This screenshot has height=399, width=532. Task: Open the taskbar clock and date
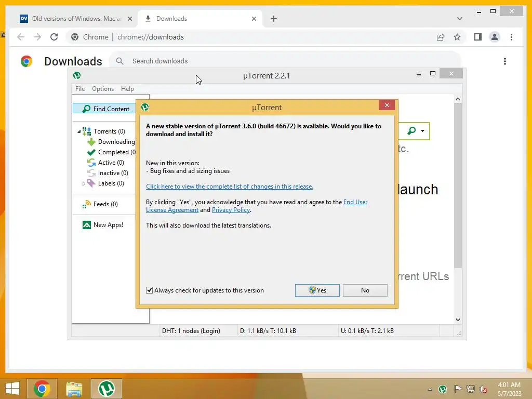[509, 389]
